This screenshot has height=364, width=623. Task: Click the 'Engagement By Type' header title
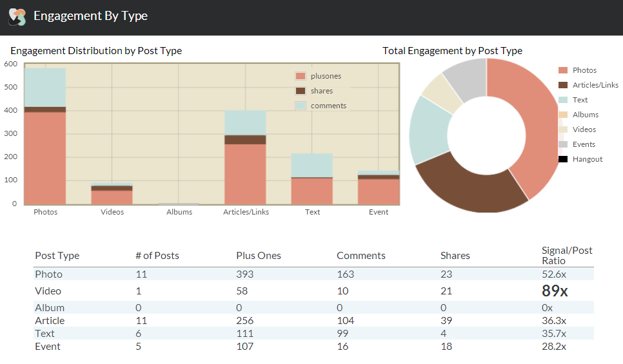90,16
